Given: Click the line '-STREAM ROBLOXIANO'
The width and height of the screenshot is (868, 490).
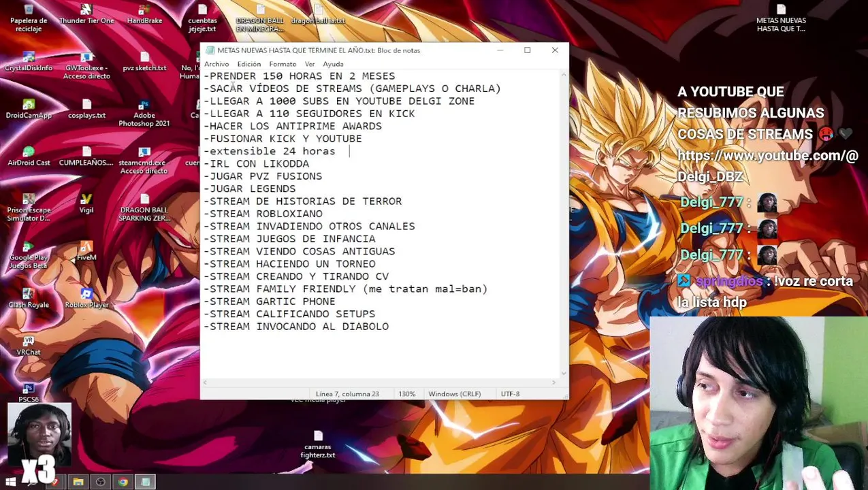Looking at the screenshot, I should point(263,214).
